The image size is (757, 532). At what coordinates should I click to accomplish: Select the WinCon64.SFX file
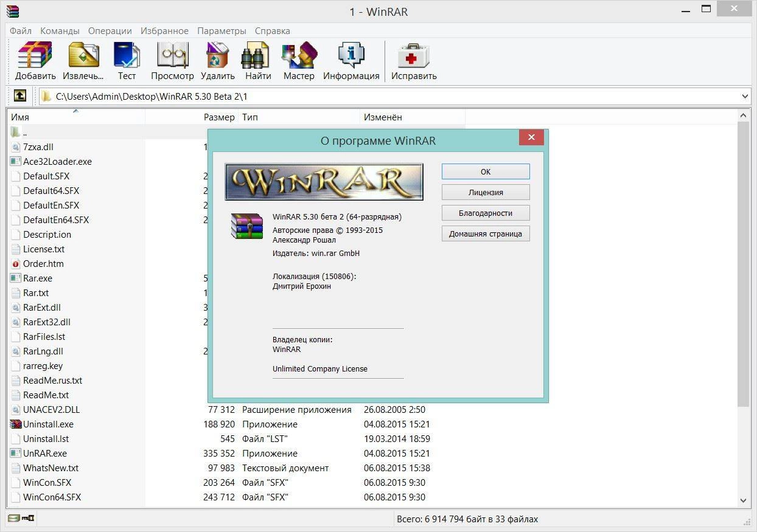coord(52,497)
